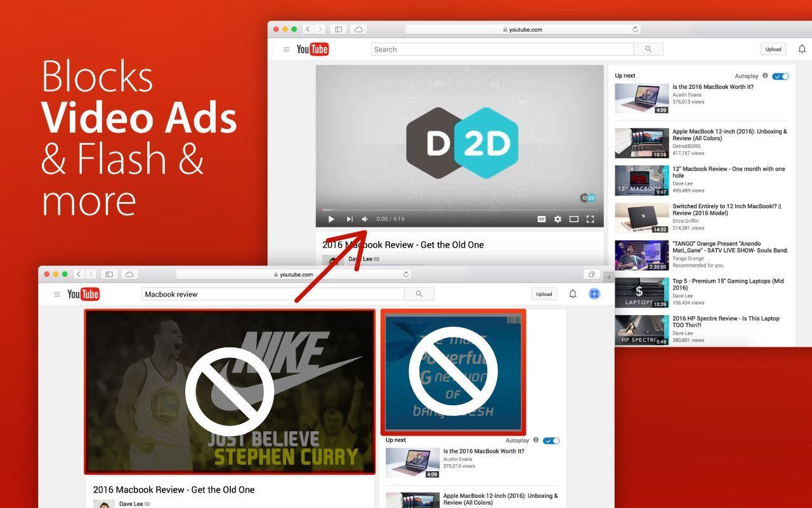812x508 pixels.
Task: Focus the Search field in upper YouTube window
Action: 502,49
